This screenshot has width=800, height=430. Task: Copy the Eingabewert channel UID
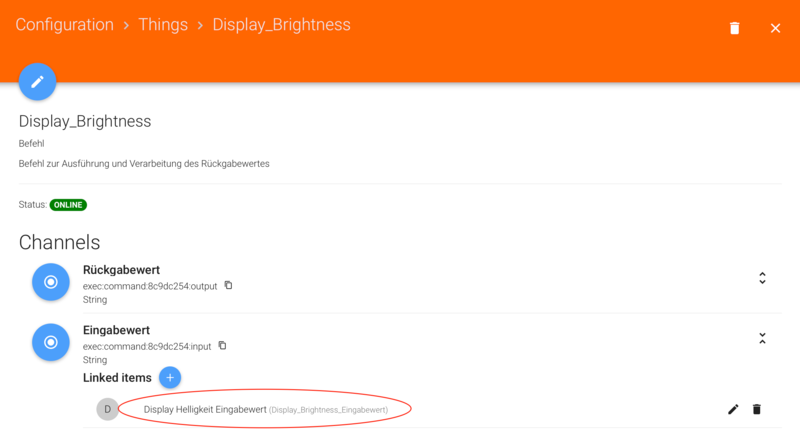click(222, 346)
